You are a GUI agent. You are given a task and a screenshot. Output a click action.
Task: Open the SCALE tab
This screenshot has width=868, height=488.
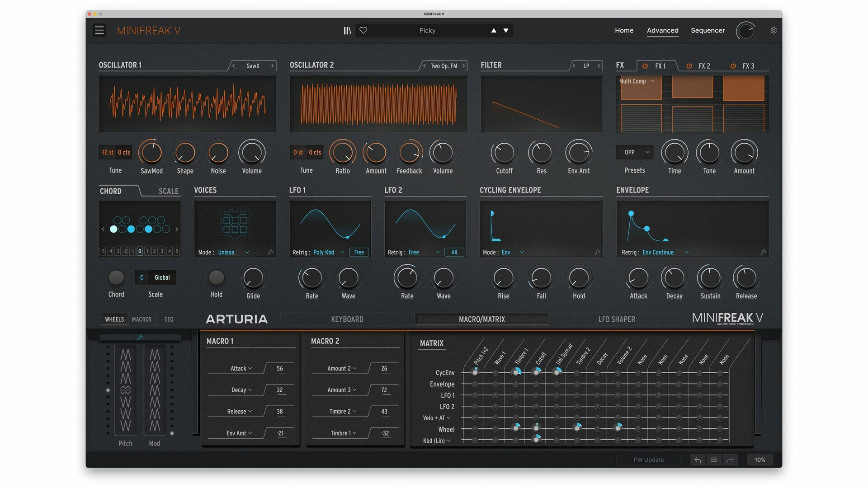169,191
